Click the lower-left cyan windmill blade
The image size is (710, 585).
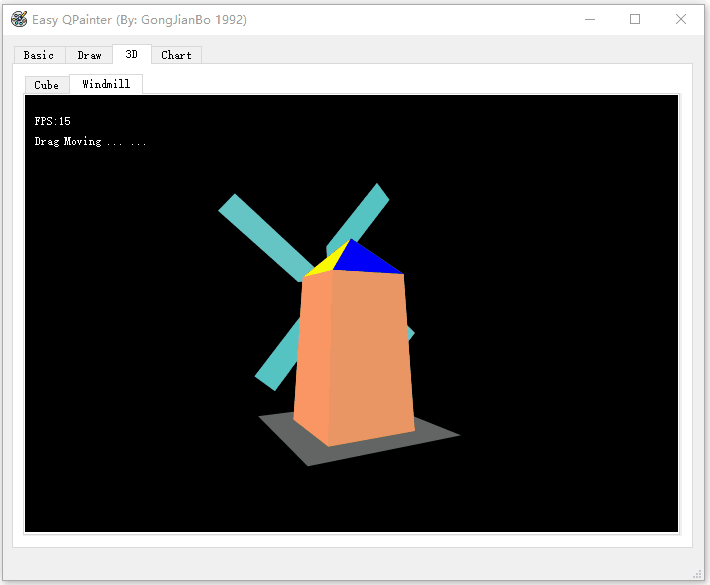coord(278,358)
